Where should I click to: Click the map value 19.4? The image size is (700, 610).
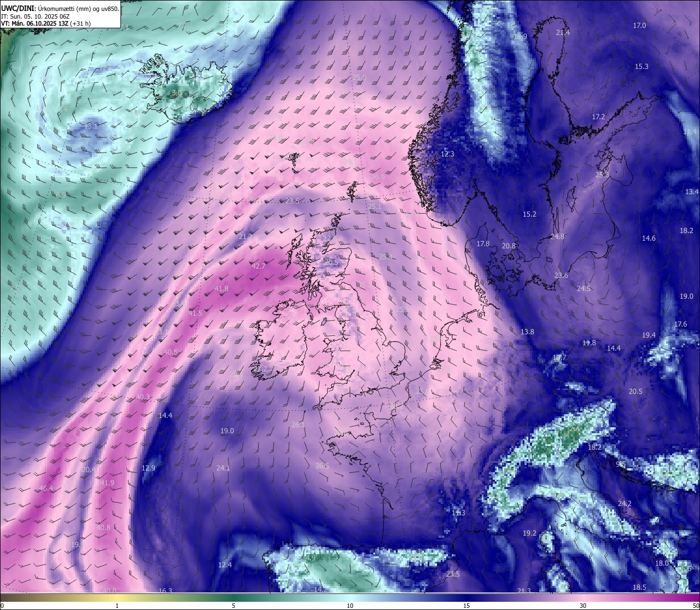point(649,335)
